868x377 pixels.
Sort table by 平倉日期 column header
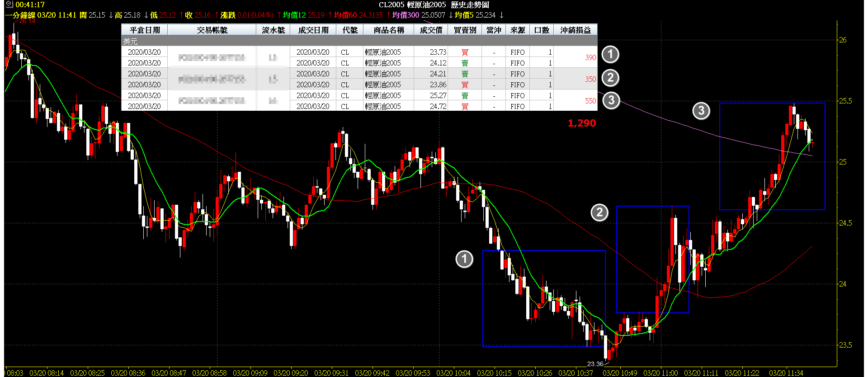[145, 30]
